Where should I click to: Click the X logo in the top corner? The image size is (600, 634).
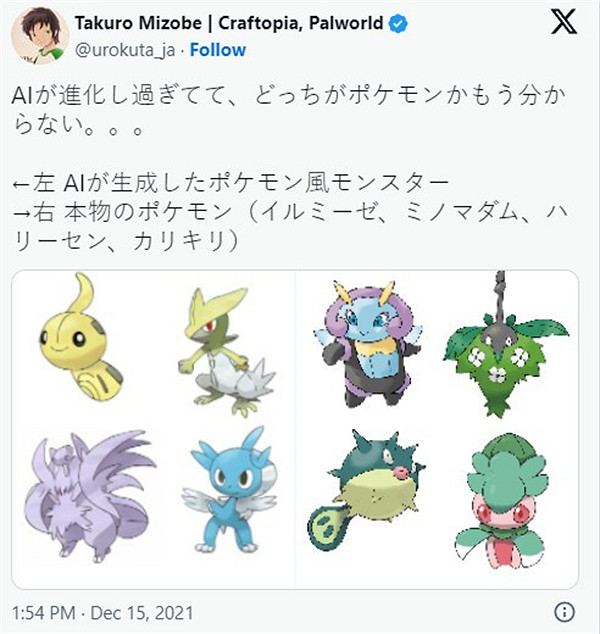point(563,26)
